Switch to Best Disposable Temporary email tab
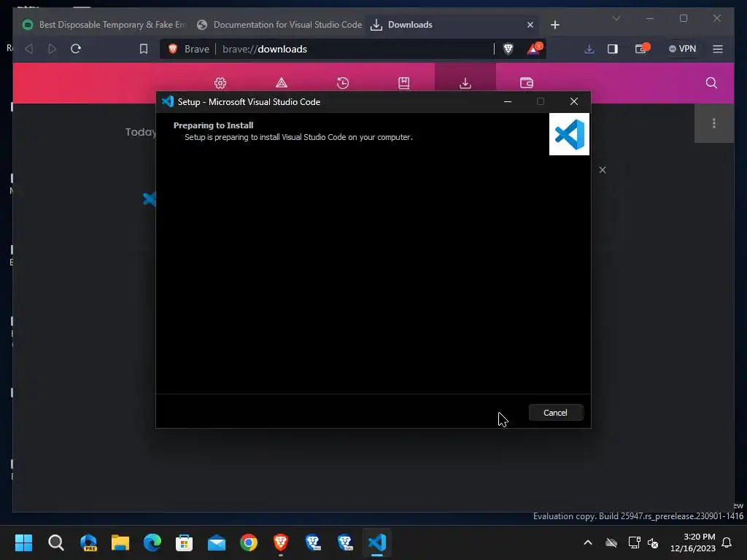Viewport: 747px width, 560px height. pos(105,25)
